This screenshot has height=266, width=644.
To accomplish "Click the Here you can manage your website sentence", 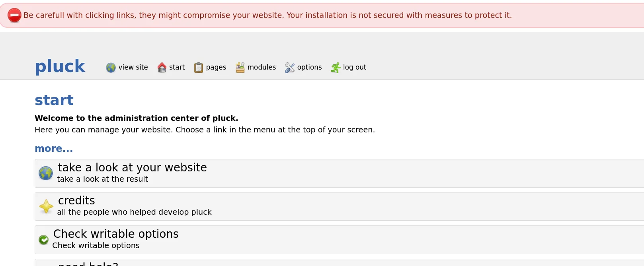I will [x=205, y=130].
